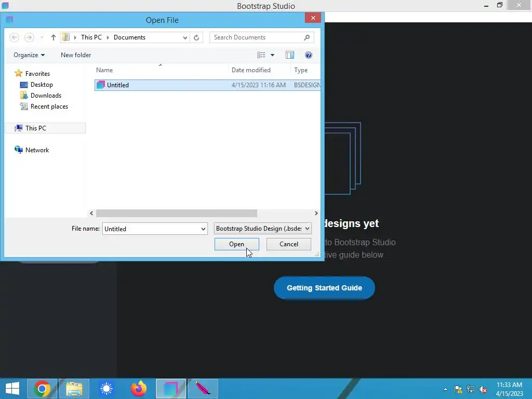Create a New folder

point(76,55)
